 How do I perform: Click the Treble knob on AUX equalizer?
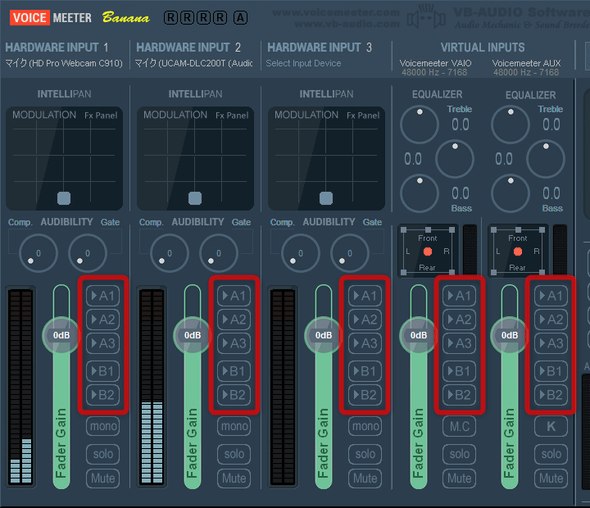[x=510, y=125]
